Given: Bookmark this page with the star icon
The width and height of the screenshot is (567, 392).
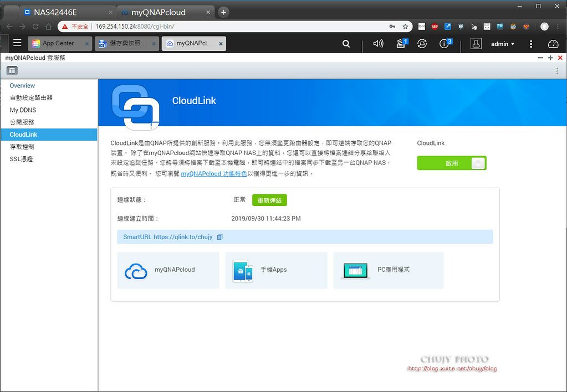Looking at the screenshot, I should (x=405, y=27).
